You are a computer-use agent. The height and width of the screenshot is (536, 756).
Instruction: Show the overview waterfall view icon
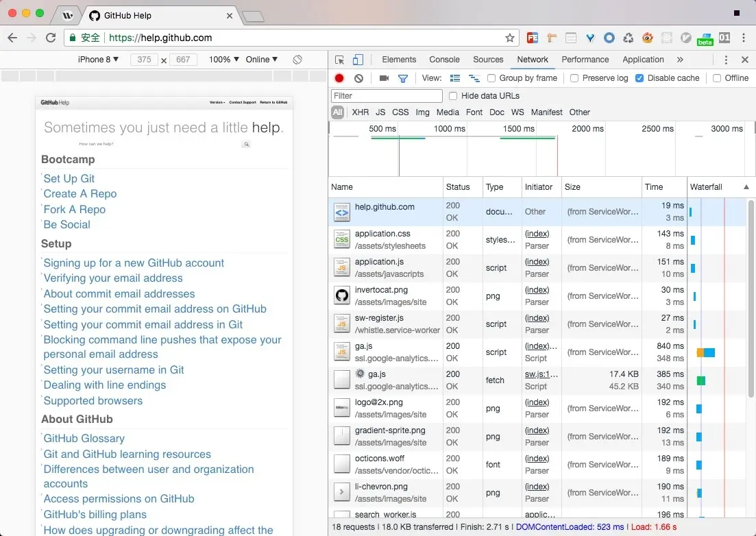point(474,78)
